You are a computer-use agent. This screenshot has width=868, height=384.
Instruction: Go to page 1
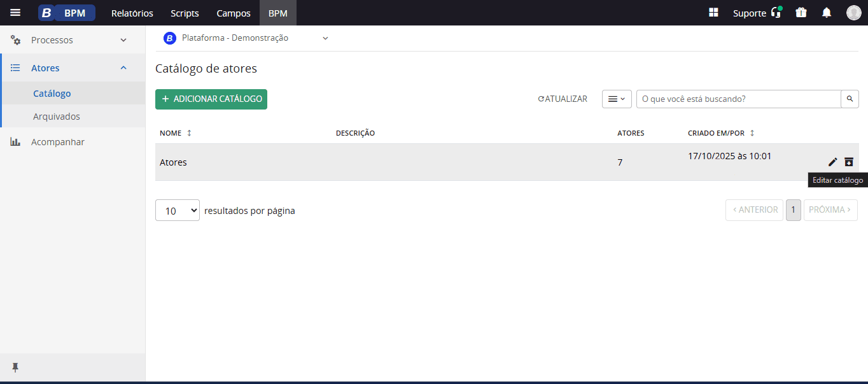point(794,210)
